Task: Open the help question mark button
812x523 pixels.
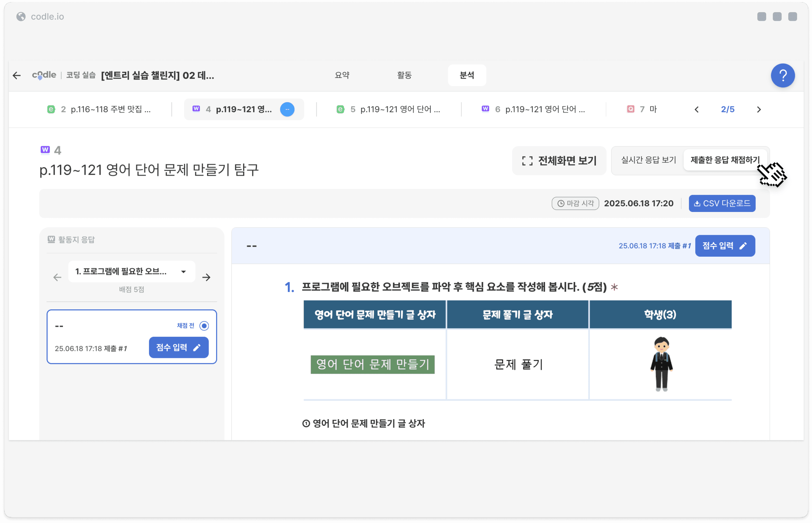Action: [x=782, y=75]
